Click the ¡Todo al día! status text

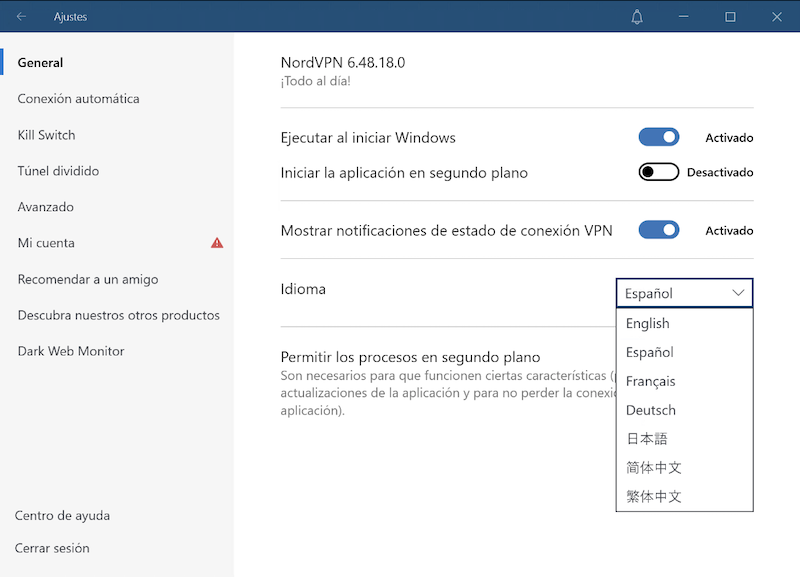315,81
